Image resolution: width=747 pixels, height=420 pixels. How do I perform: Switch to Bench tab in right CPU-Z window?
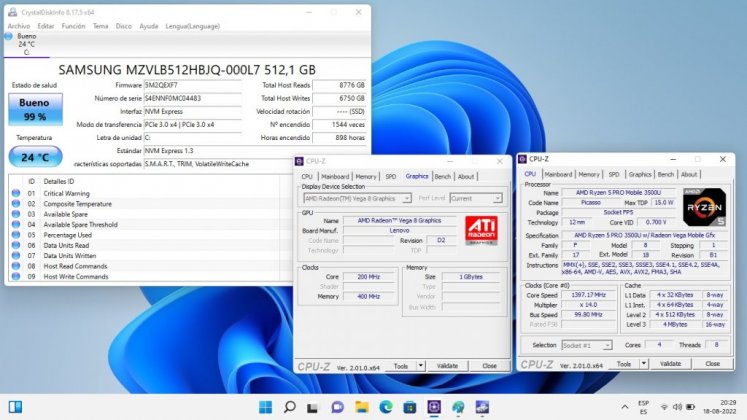(666, 174)
